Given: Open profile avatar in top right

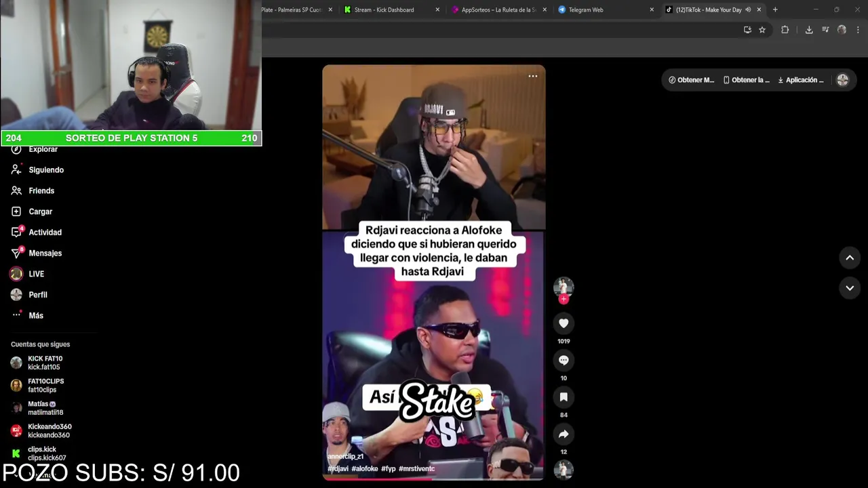Looking at the screenshot, I should click(x=843, y=80).
